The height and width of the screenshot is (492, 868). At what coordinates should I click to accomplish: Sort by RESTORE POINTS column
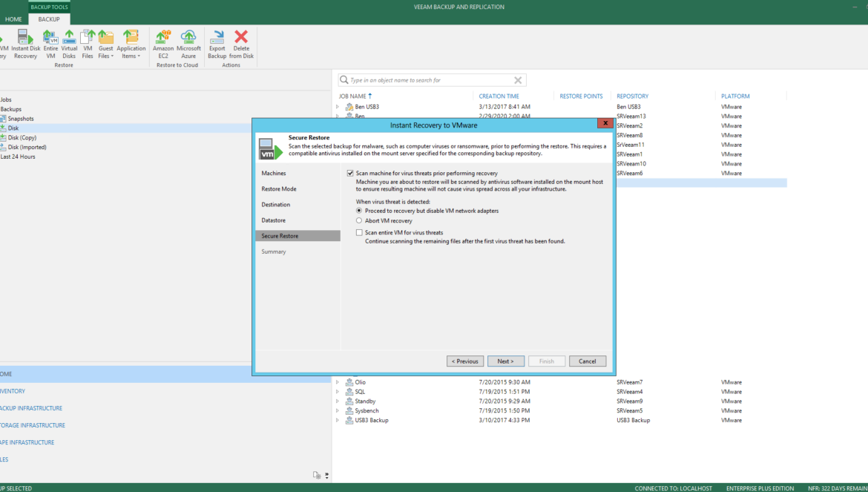[581, 96]
